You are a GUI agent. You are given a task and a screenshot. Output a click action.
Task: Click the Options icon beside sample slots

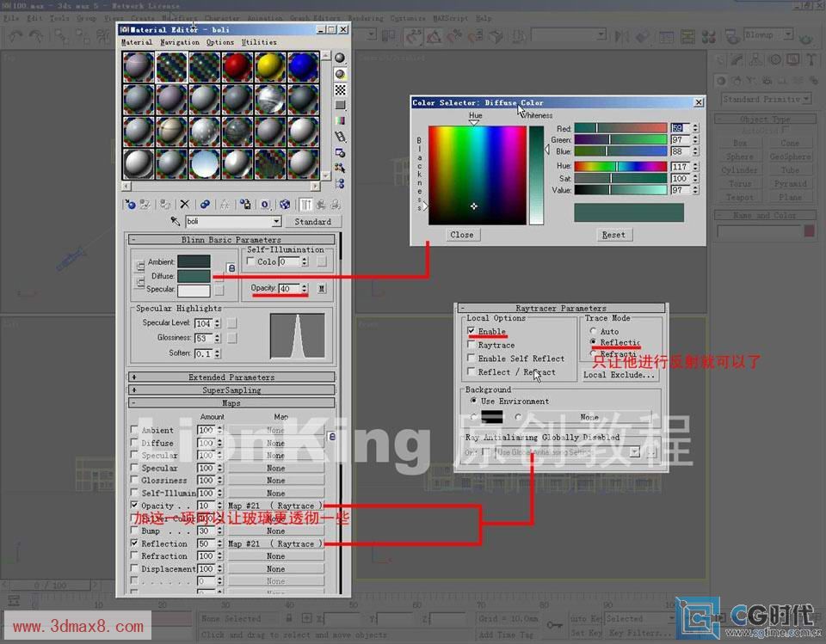coord(341,152)
